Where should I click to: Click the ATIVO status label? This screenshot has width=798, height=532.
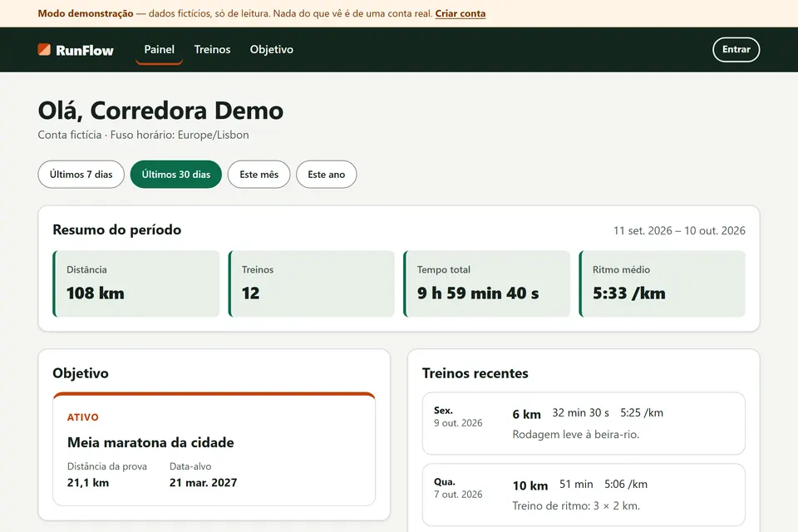pos(83,417)
